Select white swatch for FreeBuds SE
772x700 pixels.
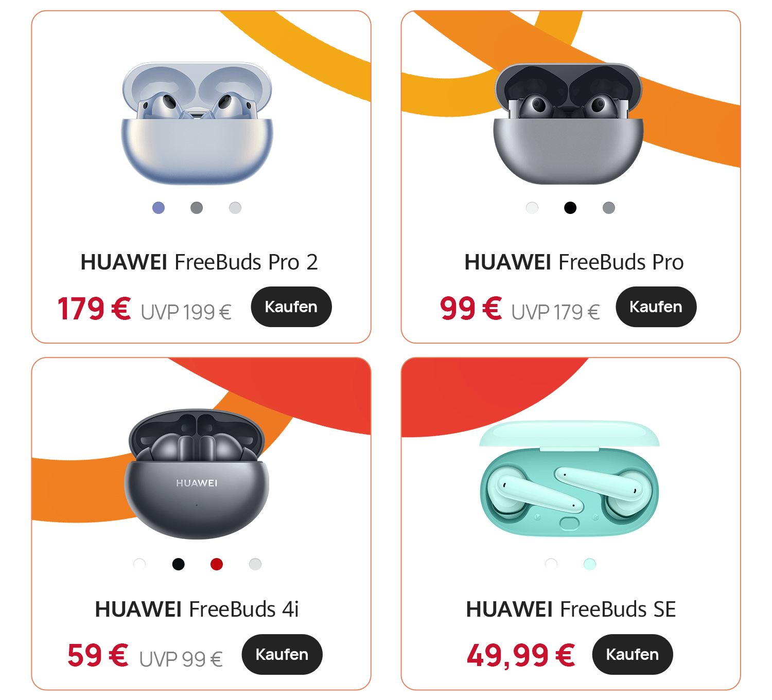(x=551, y=564)
